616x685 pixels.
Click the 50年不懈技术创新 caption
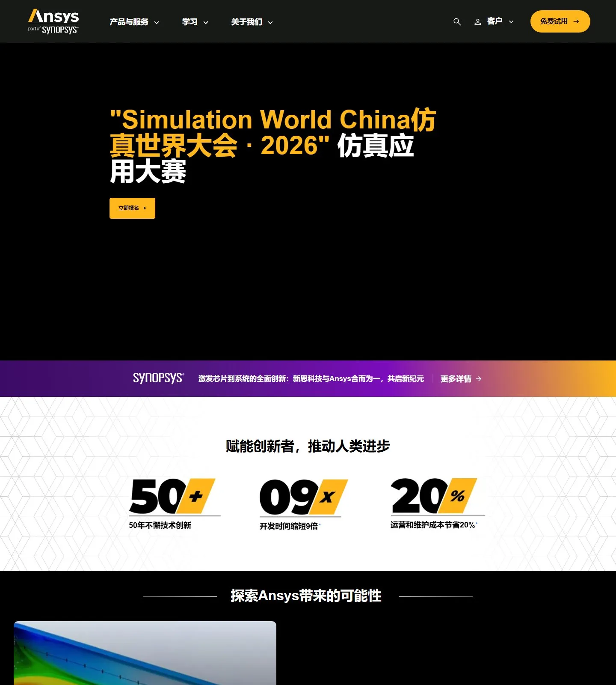(x=160, y=525)
